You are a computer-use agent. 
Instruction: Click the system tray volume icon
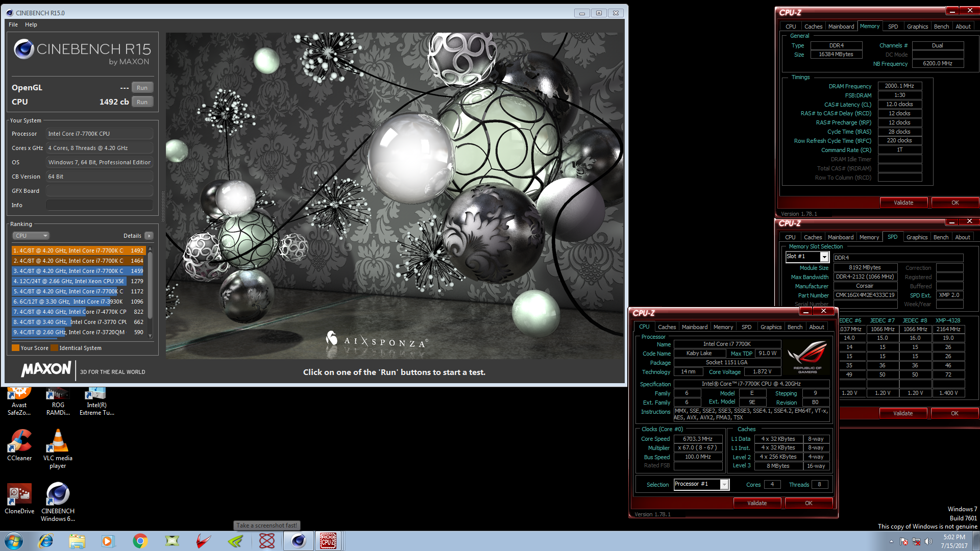click(928, 541)
